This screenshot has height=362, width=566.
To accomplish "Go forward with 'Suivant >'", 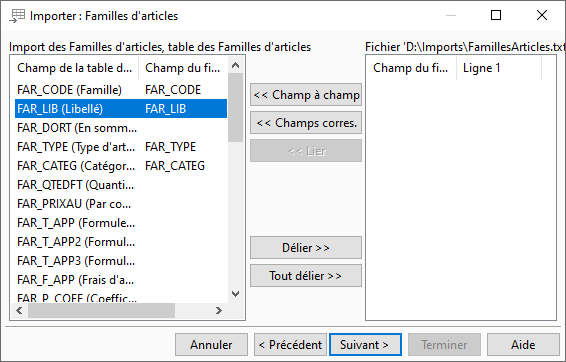I will click(365, 345).
